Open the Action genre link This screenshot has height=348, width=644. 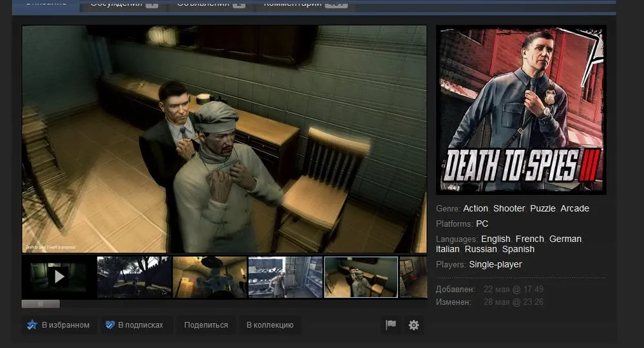tap(475, 208)
